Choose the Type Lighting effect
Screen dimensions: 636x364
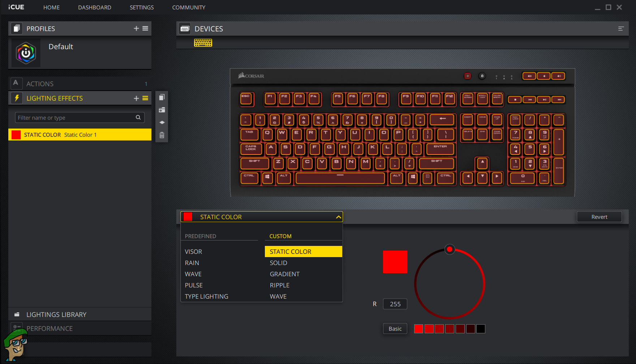pos(206,296)
